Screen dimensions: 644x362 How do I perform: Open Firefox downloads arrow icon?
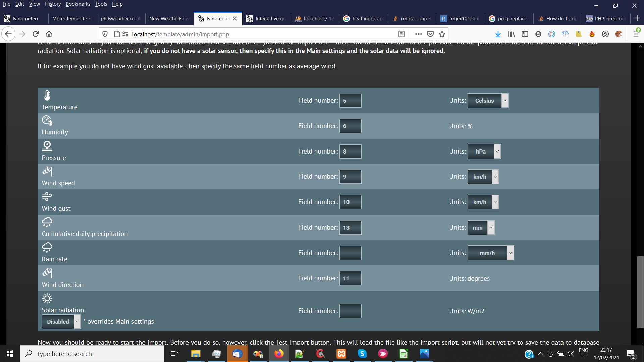click(x=498, y=34)
